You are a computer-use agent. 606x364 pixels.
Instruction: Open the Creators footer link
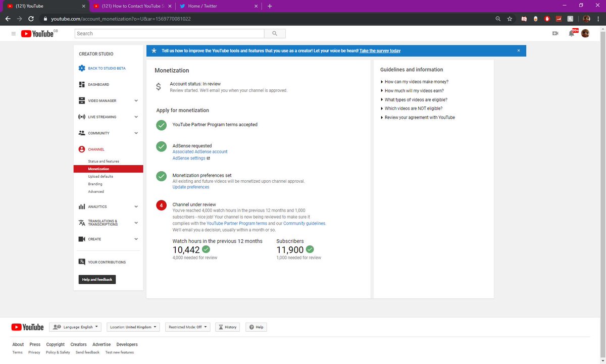(78, 344)
